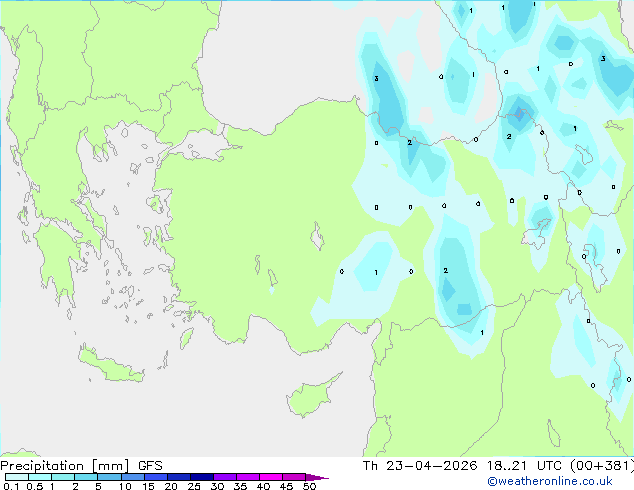Click the '20' legend scale label

(x=171, y=486)
